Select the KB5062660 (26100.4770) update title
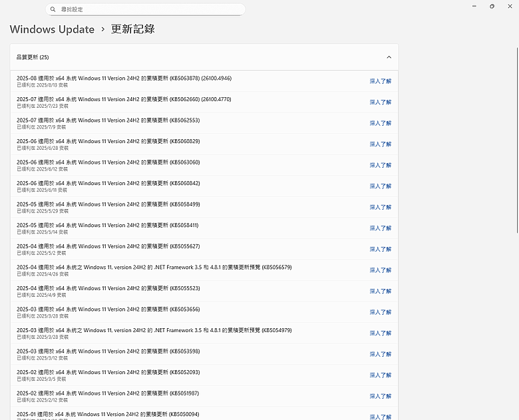The image size is (519, 420). coord(124,99)
